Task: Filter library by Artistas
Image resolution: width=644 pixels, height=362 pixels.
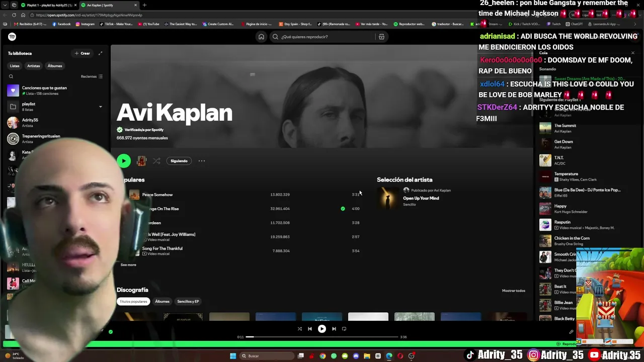Action: pyautogui.click(x=34, y=66)
